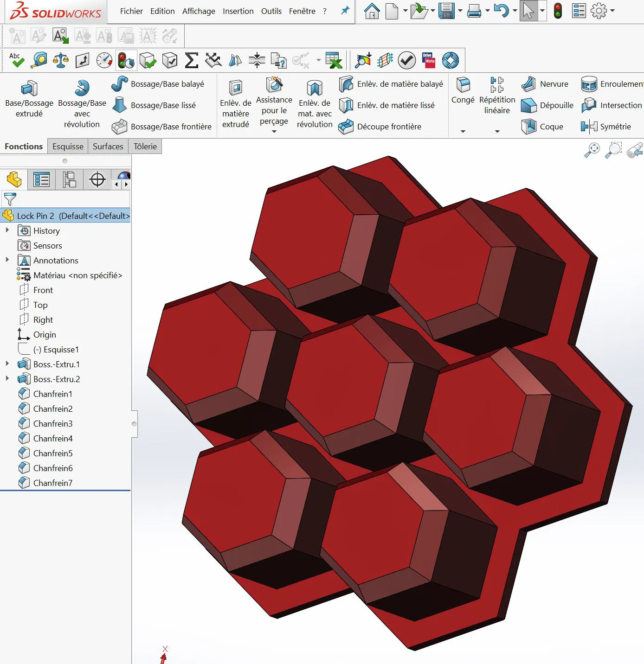644x664 pixels.
Task: Choose Enlèv. de matière lissé tool
Action: 386,105
